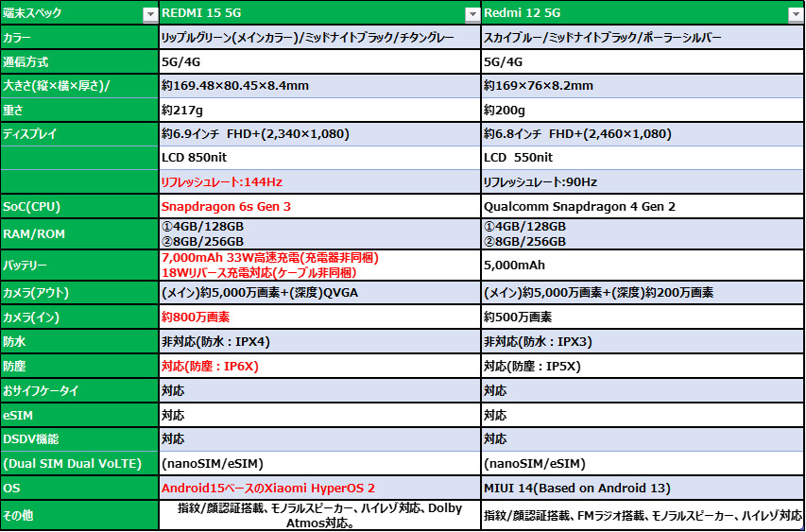Open the REDMI 15 5G filter dropdown
Viewport: 806px width, 532px height.
[x=472, y=14]
